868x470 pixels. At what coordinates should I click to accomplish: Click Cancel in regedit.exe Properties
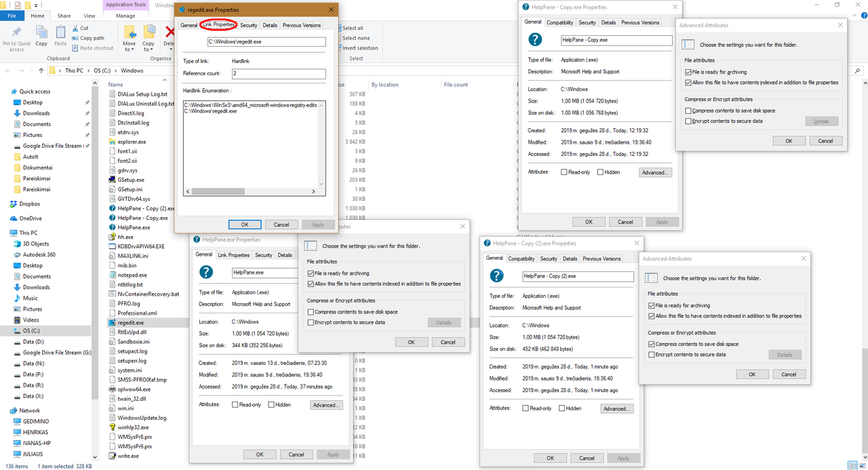(x=281, y=224)
